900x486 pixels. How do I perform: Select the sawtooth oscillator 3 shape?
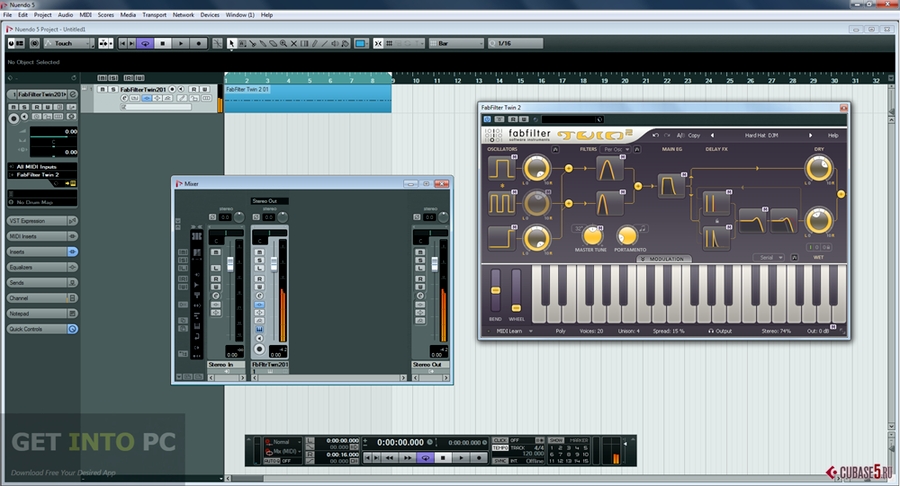click(x=502, y=238)
